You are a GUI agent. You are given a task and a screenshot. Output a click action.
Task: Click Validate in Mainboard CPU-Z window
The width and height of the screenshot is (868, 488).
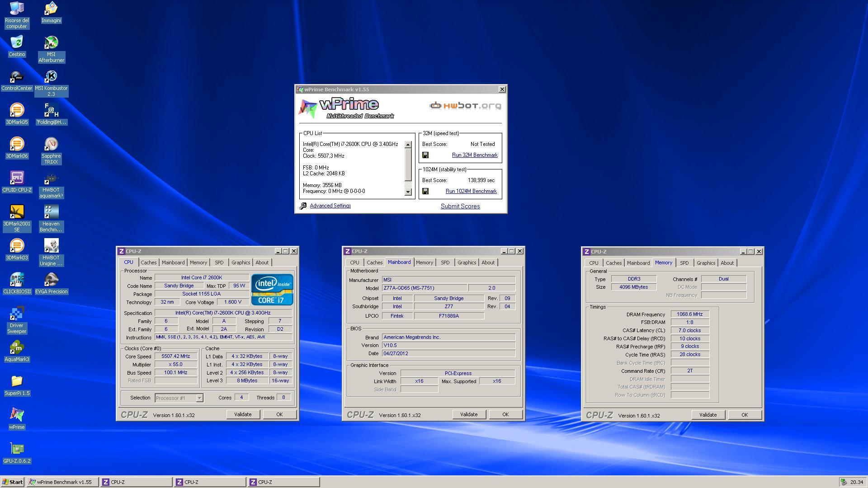469,414
